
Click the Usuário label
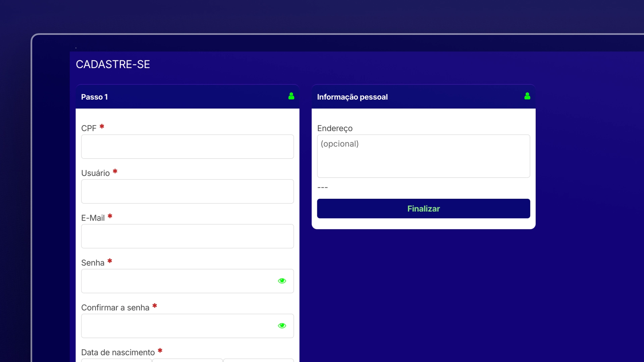click(96, 173)
